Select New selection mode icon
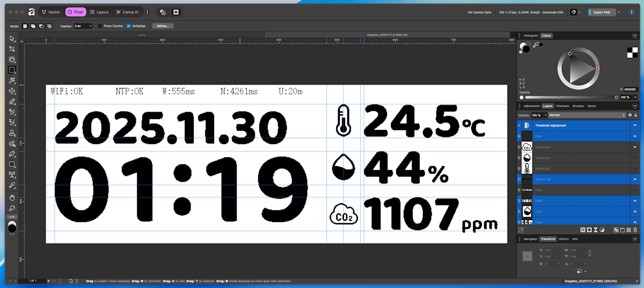 (25, 26)
